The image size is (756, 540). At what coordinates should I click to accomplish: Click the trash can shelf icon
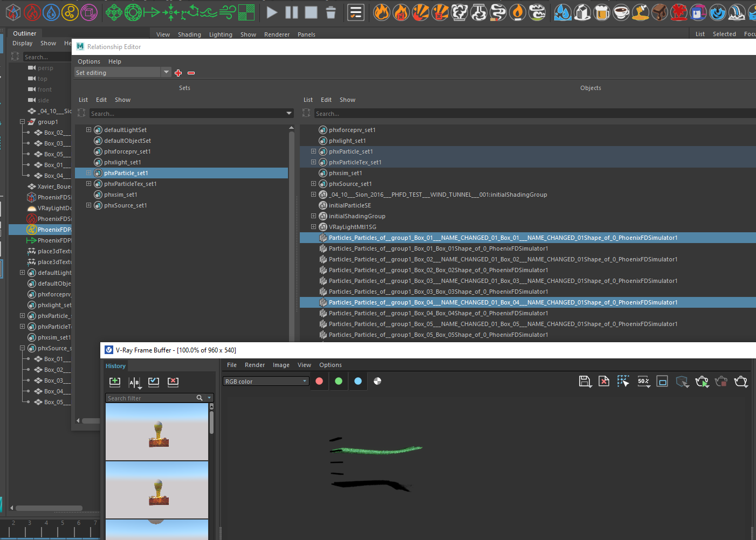331,12
